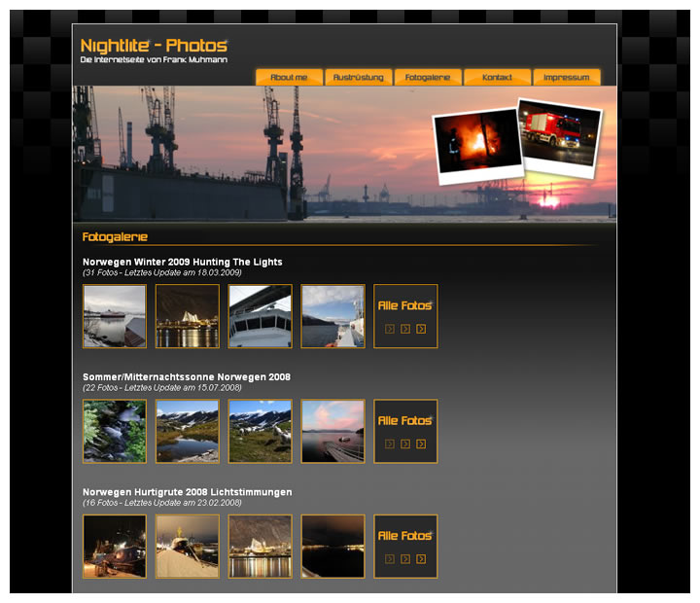Click middle arrow icon under Sommer 2008 Alle Fotos
Screen dimensions: 700x603
click(x=405, y=444)
